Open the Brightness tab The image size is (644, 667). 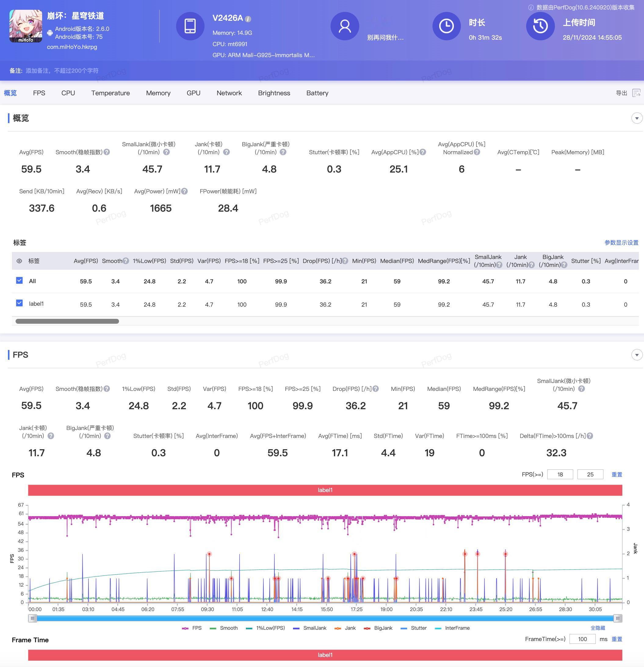tap(274, 93)
